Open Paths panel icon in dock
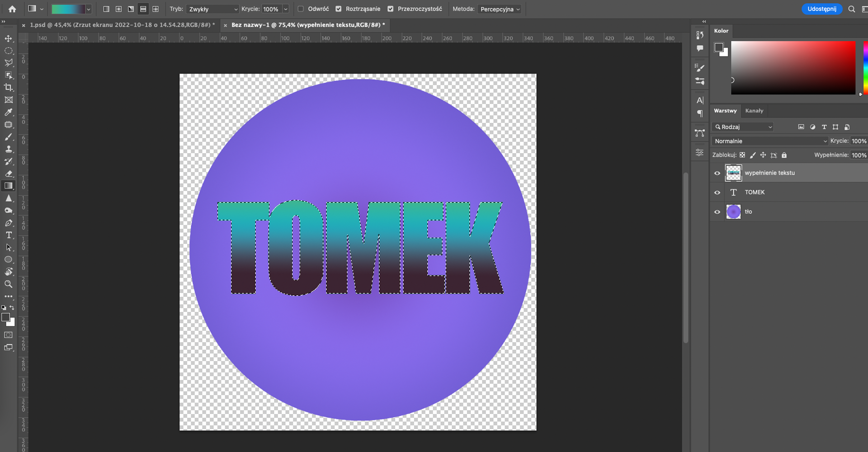Image resolution: width=868 pixels, height=452 pixels. (700, 133)
